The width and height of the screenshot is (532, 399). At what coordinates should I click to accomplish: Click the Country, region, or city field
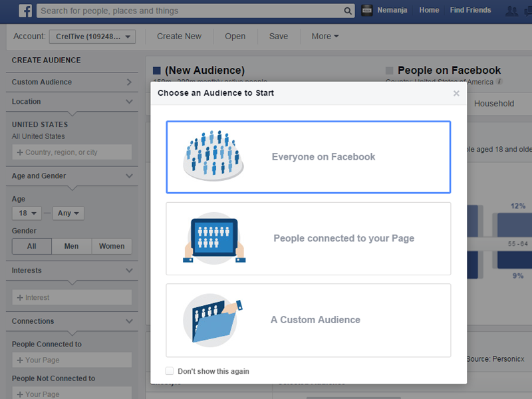click(72, 152)
